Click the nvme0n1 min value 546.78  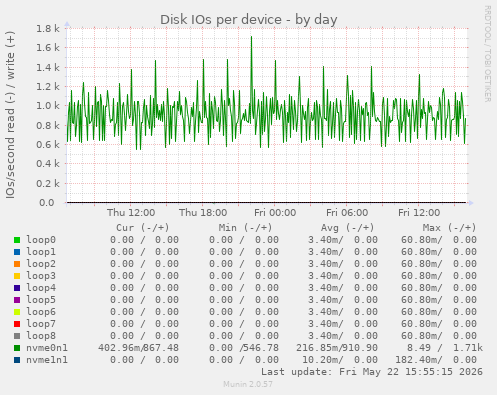[261, 348]
